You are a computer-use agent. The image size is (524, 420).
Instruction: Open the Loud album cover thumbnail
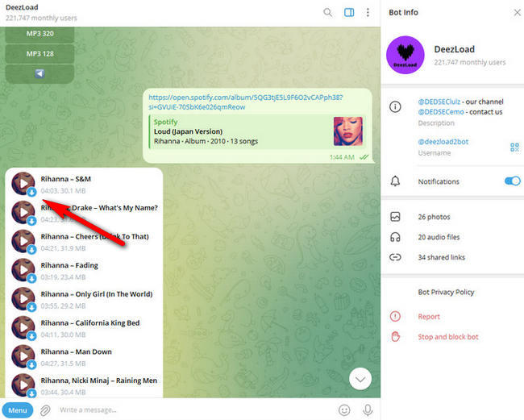click(347, 131)
